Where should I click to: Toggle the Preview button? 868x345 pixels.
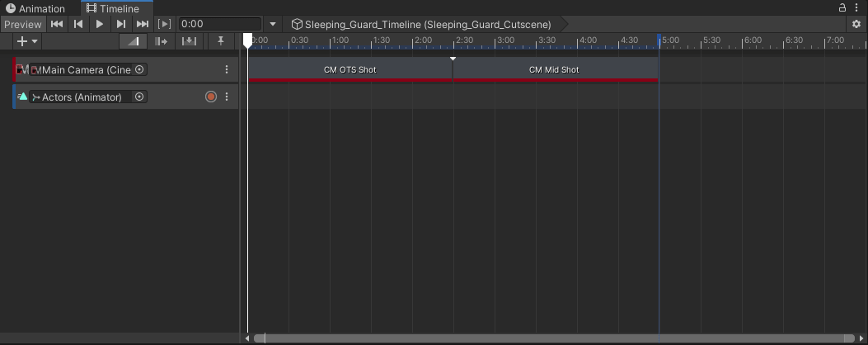(x=23, y=25)
